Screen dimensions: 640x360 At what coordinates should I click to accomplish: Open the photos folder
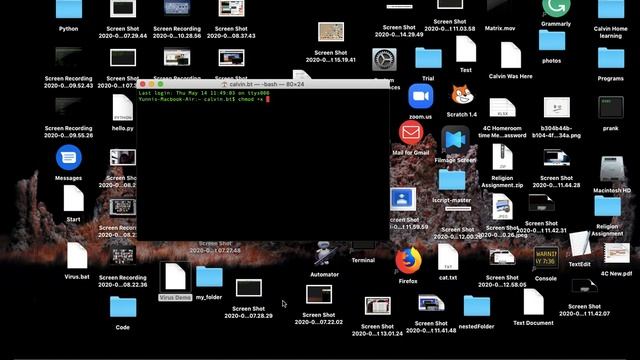point(552,40)
